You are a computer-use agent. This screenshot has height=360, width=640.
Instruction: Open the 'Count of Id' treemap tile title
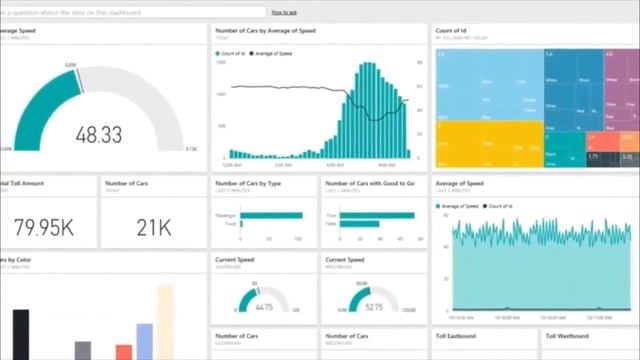pos(451,31)
